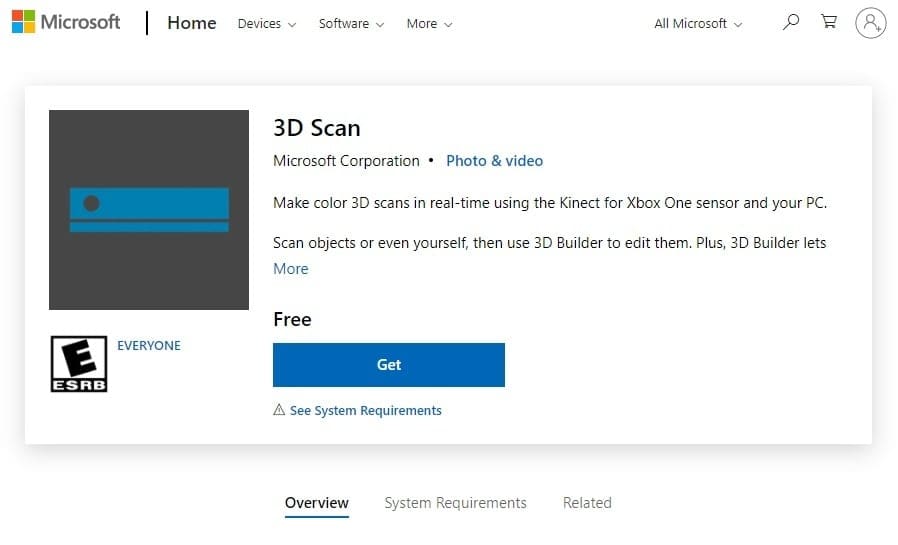Click warning triangle beside See System Requirements

tap(279, 411)
